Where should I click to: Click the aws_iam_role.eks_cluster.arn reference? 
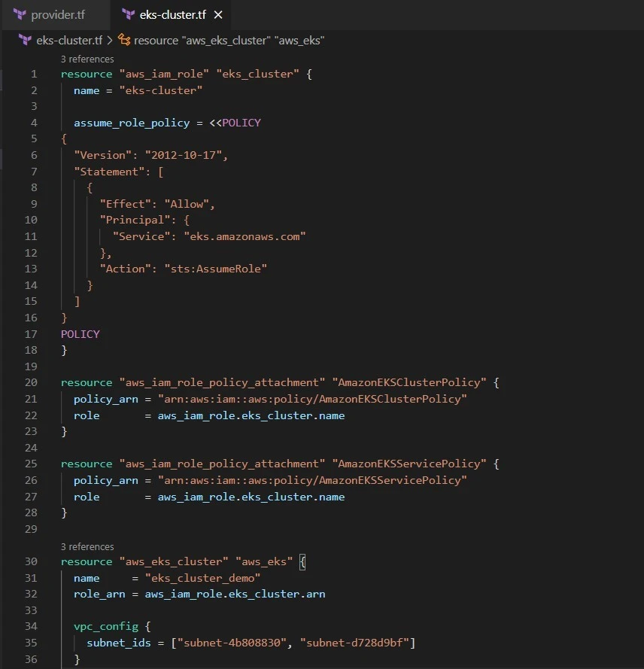coord(235,594)
